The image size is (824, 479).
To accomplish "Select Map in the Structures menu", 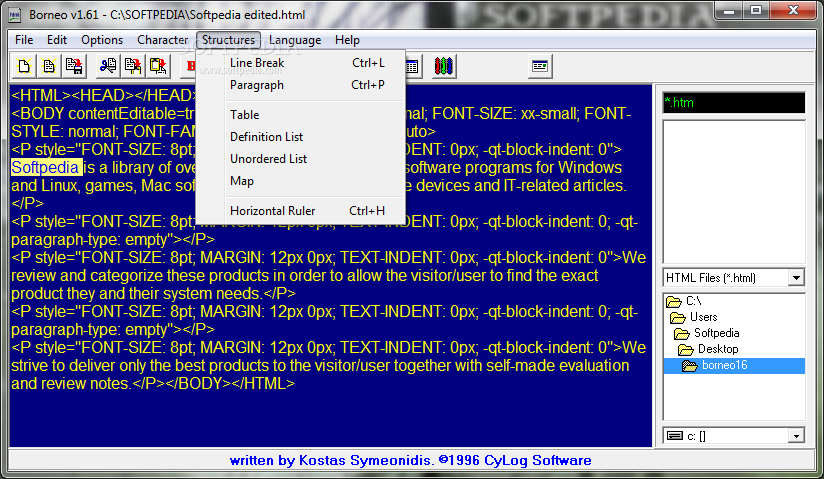I will [300, 181].
